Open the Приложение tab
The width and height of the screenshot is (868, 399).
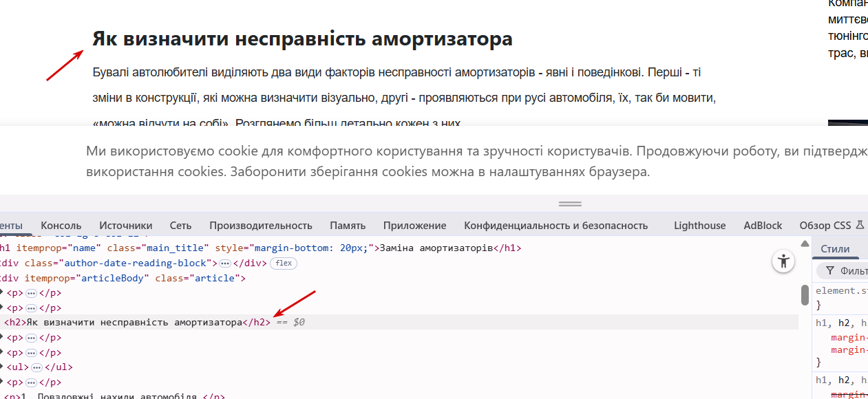414,225
